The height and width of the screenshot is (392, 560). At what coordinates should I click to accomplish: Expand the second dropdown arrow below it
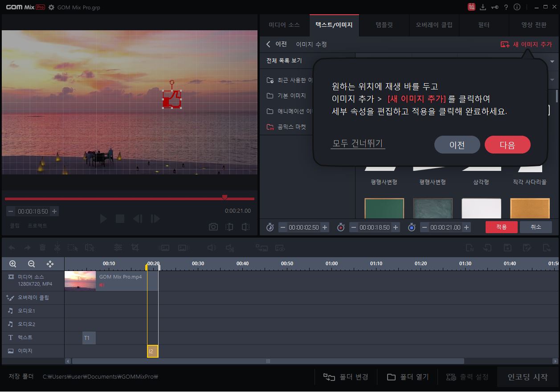pos(552,80)
